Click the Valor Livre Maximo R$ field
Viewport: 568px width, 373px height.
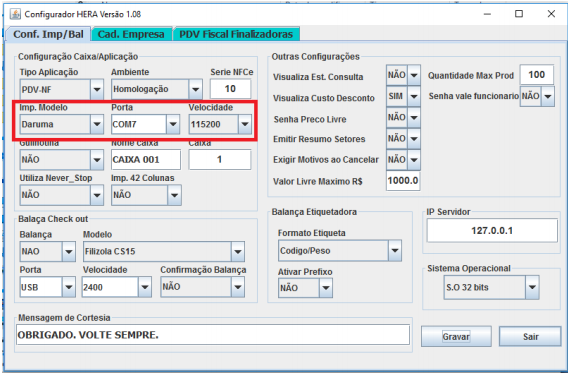click(x=403, y=180)
